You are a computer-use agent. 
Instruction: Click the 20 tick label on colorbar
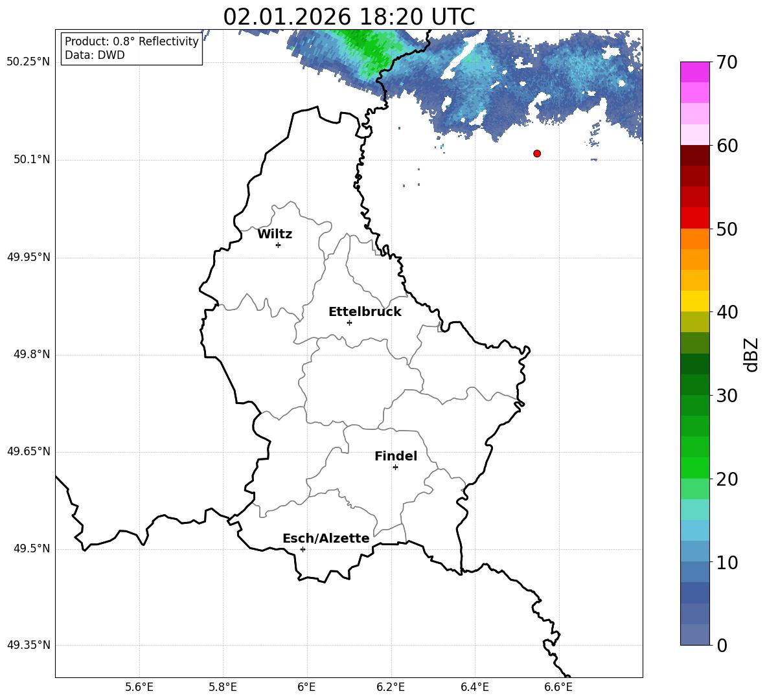click(x=727, y=479)
